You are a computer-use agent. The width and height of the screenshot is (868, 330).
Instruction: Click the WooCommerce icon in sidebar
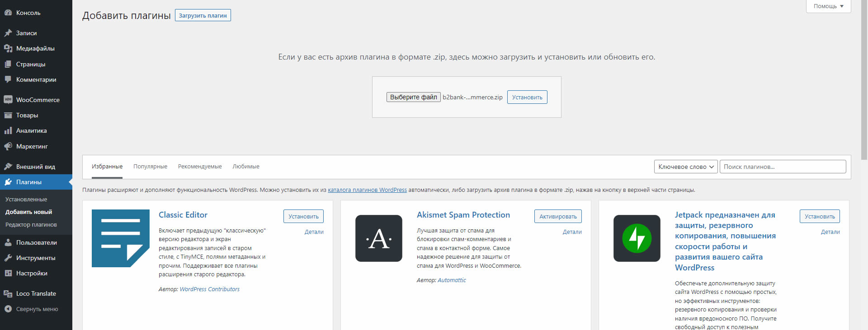point(8,100)
